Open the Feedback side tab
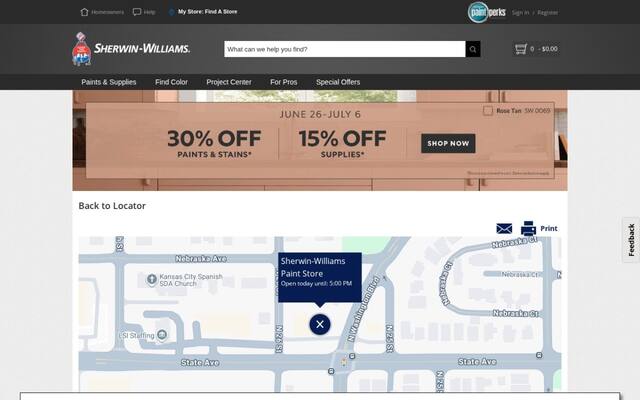This screenshot has height=400, width=640. pyautogui.click(x=631, y=240)
